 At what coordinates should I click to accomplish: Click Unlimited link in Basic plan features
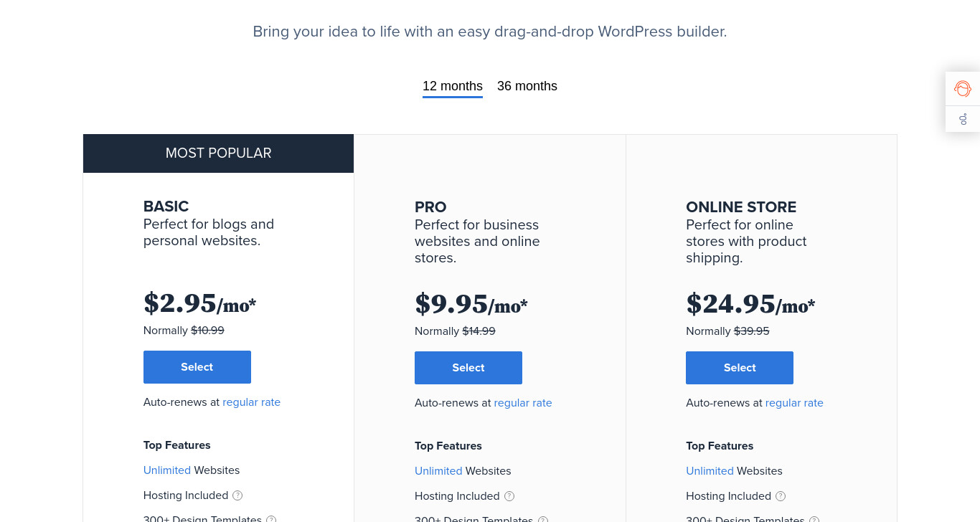[167, 470]
